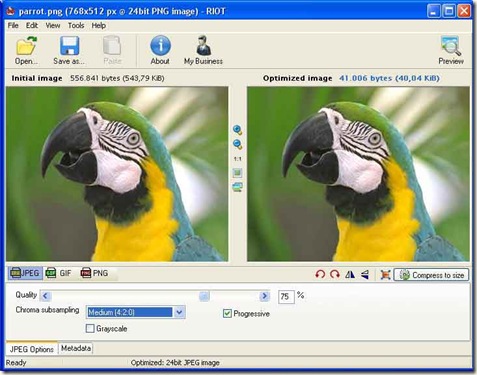Click the right arrow of Quality slider
The width and height of the screenshot is (477, 375).
coord(265,296)
